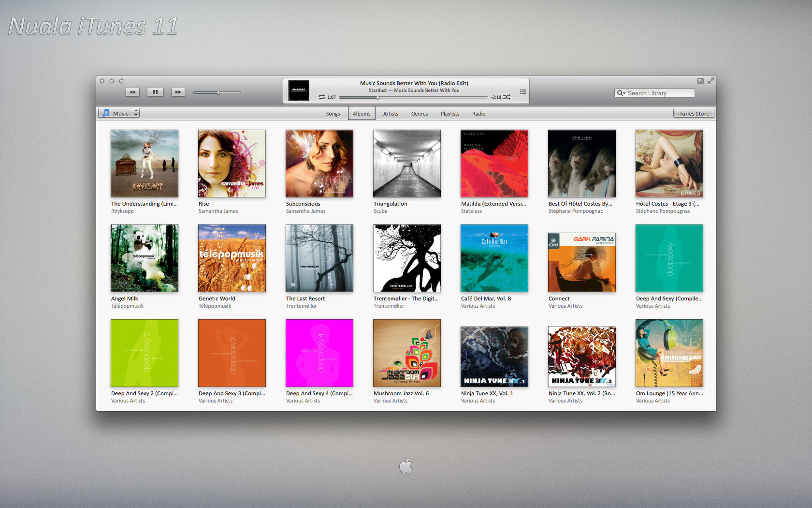The image size is (812, 508).
Task: Click the search magnifier icon
Action: coord(621,93)
